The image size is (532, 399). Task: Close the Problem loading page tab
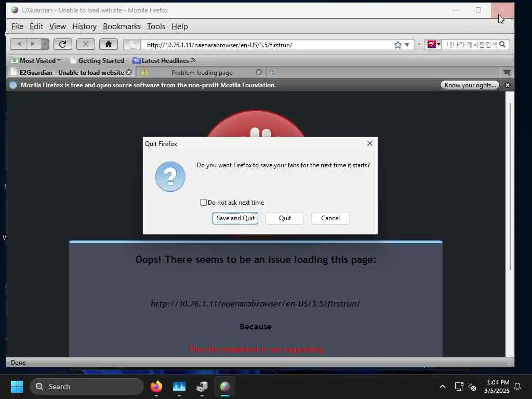tap(259, 72)
